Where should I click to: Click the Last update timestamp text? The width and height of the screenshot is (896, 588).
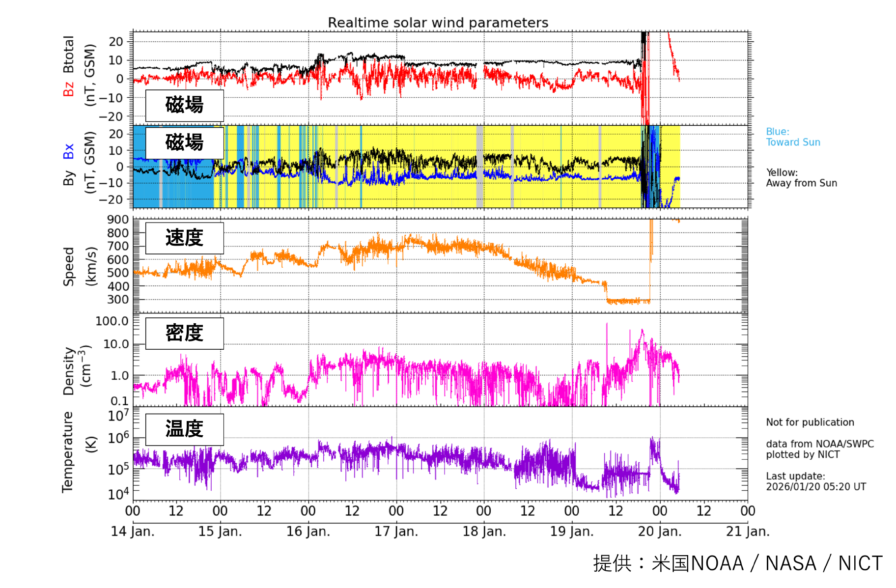[x=815, y=481]
